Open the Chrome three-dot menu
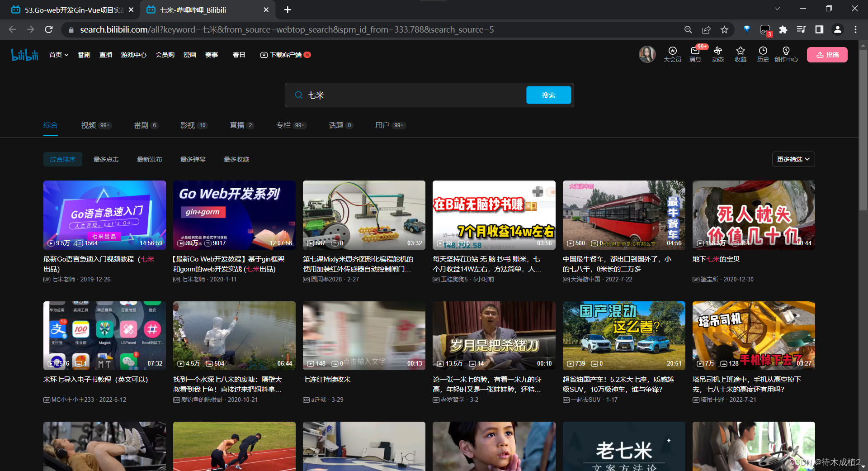 pos(855,29)
